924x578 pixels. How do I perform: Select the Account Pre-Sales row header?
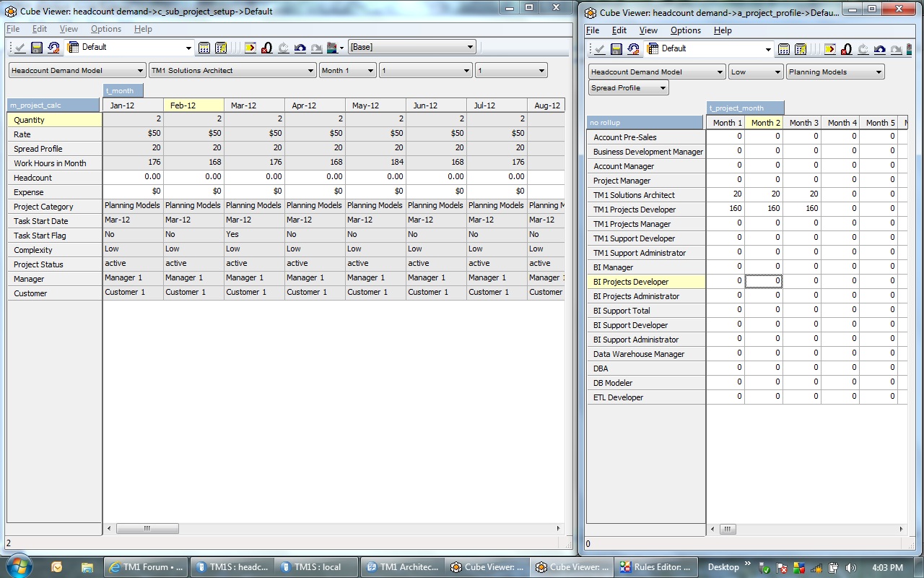point(646,137)
